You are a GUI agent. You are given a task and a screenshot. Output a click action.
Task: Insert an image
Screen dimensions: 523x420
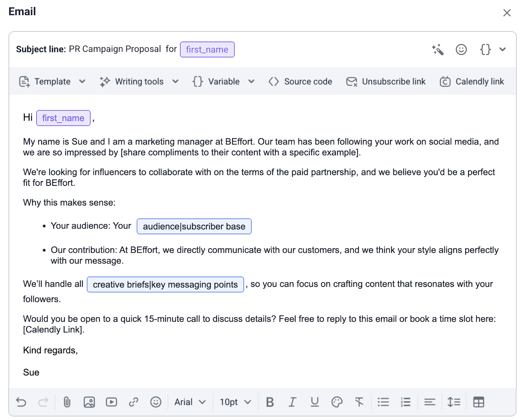(x=89, y=402)
